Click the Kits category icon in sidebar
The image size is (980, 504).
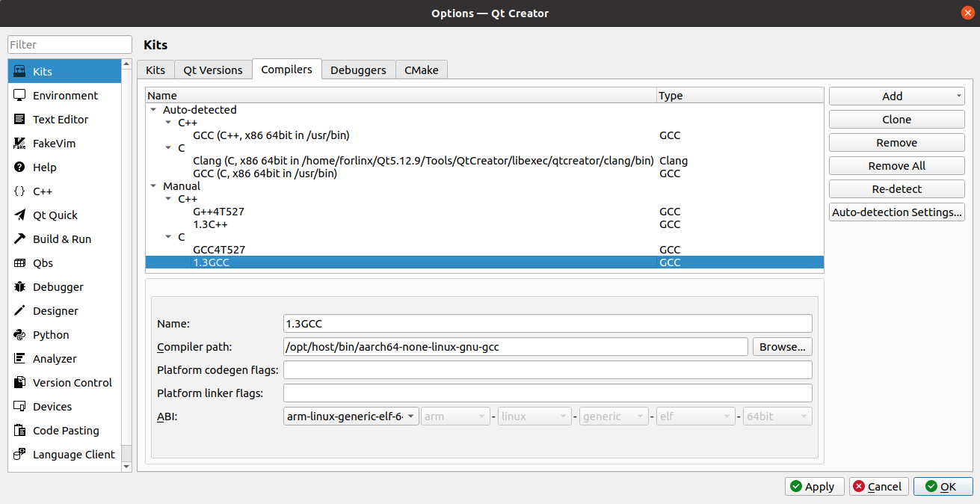[x=20, y=72]
